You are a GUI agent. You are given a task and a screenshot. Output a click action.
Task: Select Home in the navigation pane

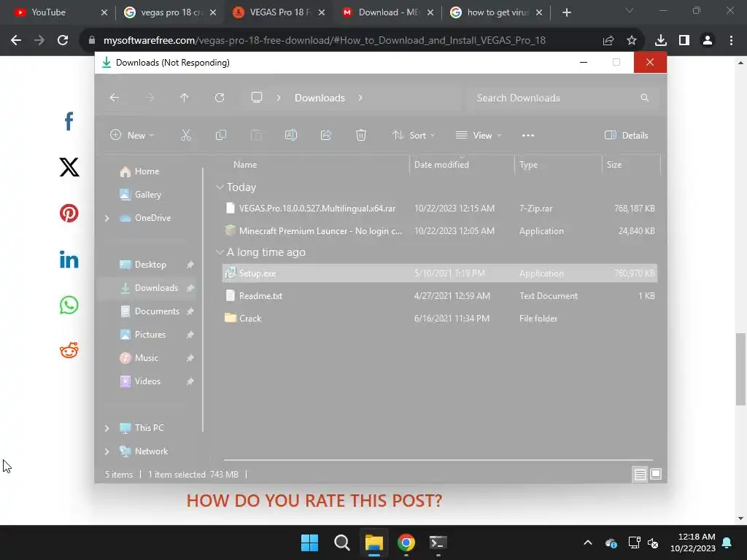(147, 171)
